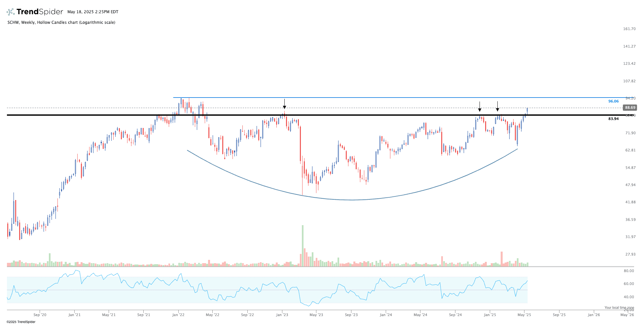Click the 161.70 price axis label
Image resolution: width=644 pixels, height=325 pixels.
click(629, 29)
